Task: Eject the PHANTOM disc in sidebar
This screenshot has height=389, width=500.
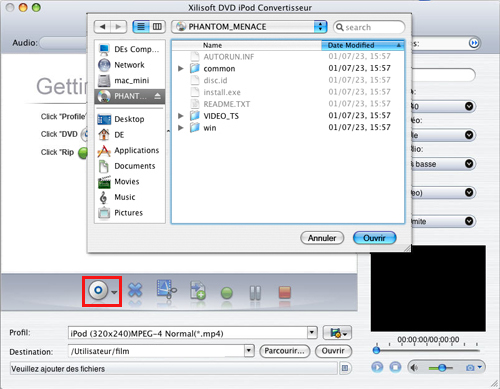Action: [x=157, y=96]
